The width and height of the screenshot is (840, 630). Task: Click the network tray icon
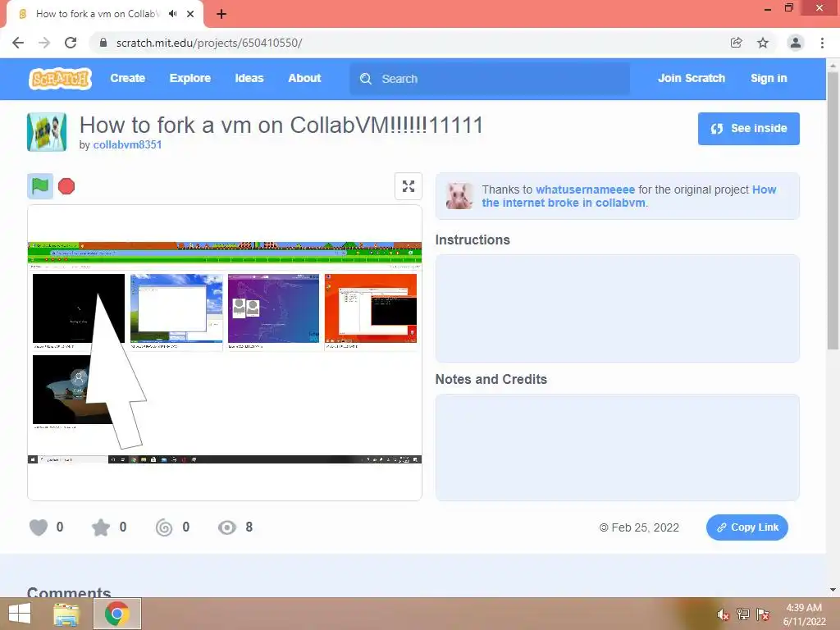coord(743,614)
